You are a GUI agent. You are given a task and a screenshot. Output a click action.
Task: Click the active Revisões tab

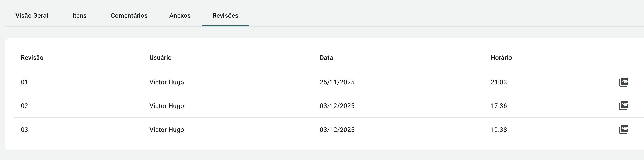click(225, 15)
